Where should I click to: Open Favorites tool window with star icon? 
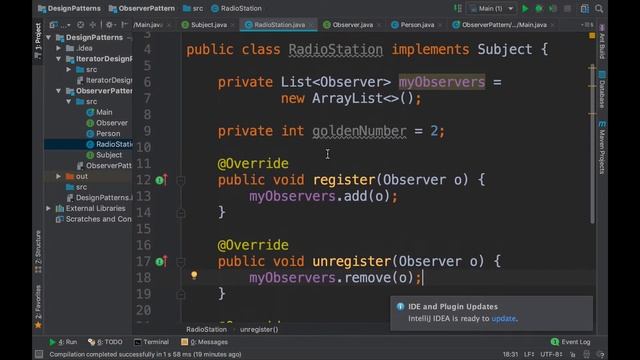point(38,306)
